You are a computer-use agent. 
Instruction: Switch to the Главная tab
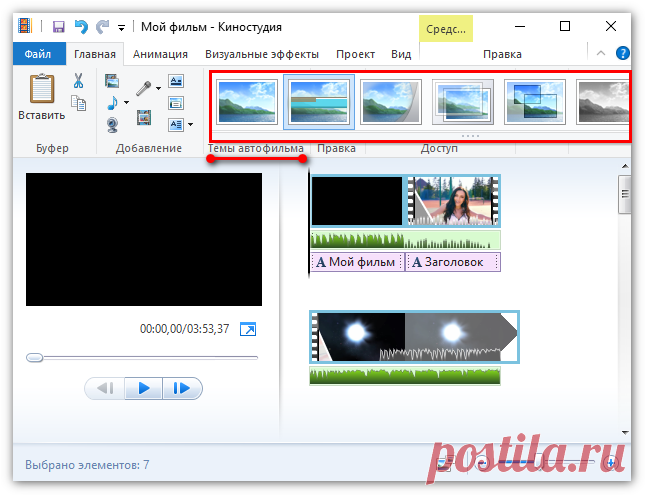[95, 54]
